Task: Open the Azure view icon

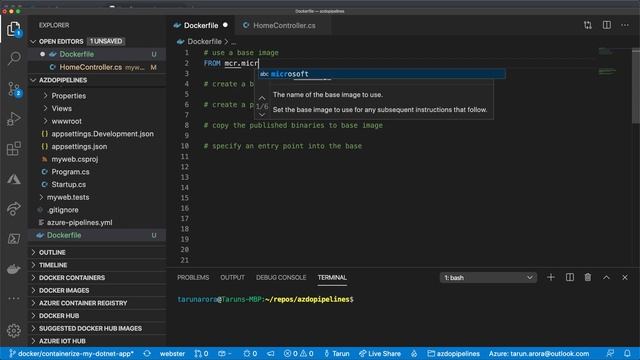Action: click(14, 179)
